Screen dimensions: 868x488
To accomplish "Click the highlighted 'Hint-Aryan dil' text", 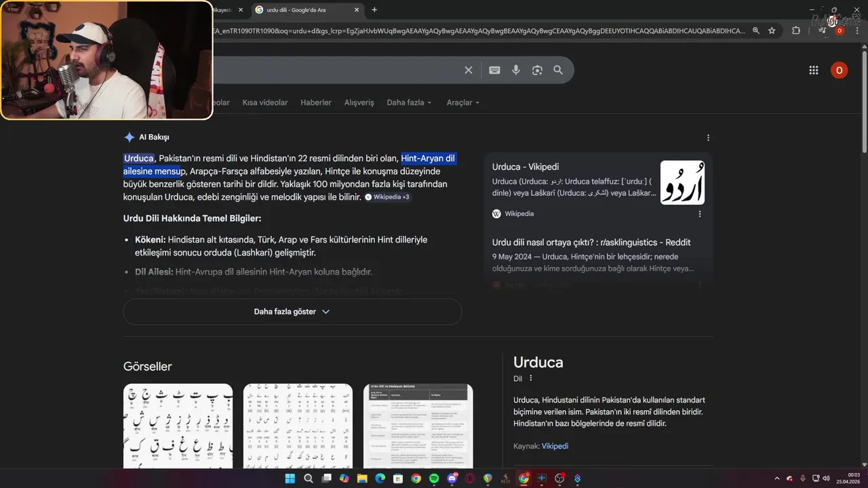I will click(x=428, y=159).
